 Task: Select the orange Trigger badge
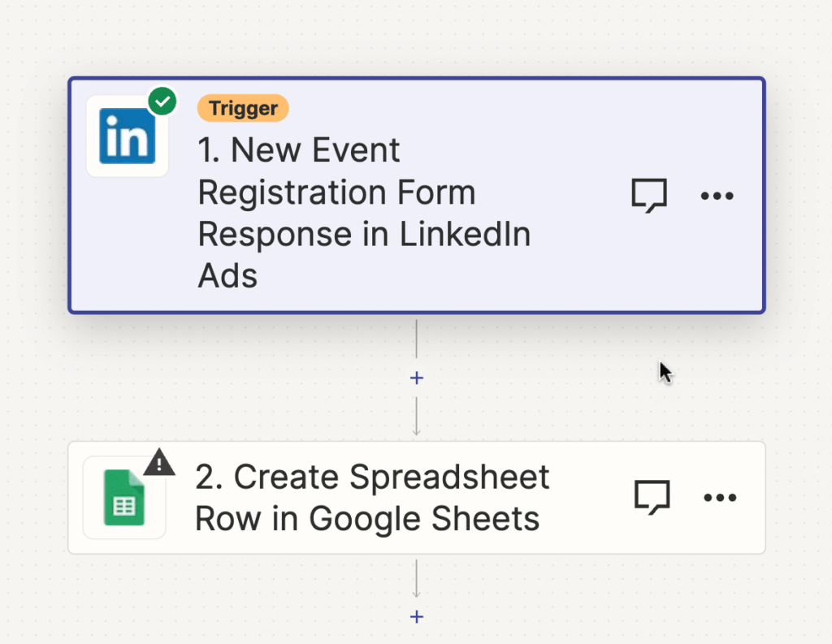(242, 108)
